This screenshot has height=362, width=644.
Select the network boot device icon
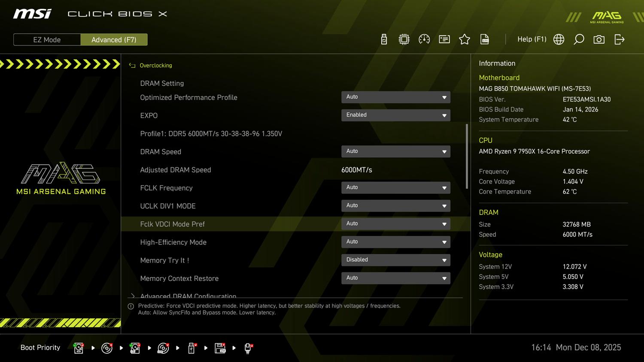click(248, 348)
